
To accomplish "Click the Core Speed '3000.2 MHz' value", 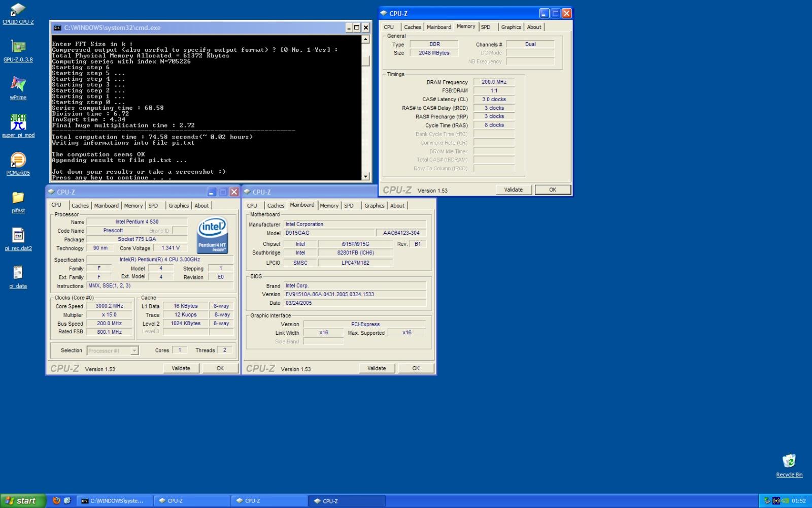I will coord(110,306).
